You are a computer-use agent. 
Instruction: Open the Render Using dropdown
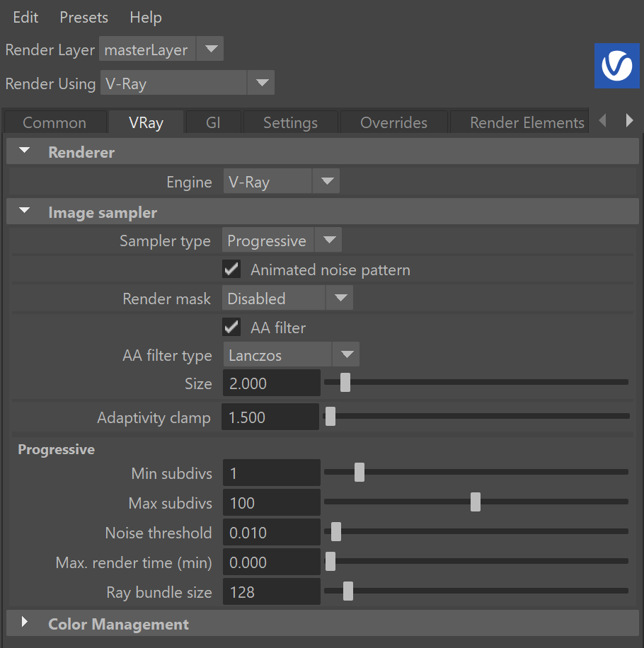tap(188, 83)
